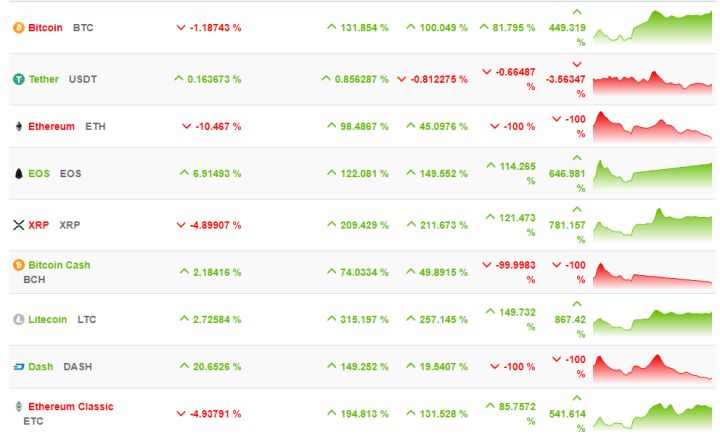Click the Bitcoin coin icon

tap(18, 28)
